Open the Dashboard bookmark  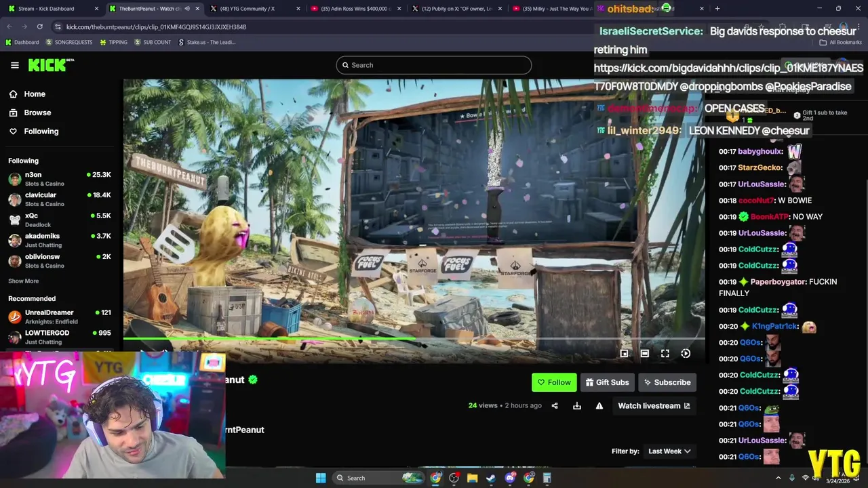click(22, 42)
